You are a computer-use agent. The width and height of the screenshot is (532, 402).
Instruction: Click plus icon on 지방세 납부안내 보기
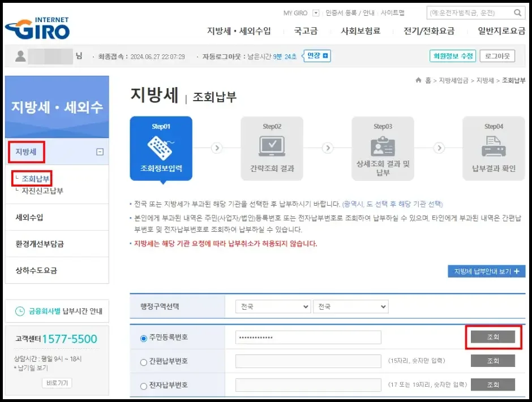516,271
